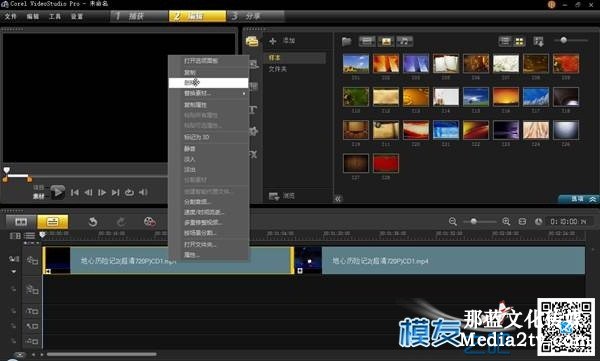
Task: Click the Play button under preview
Action: pos(57,191)
